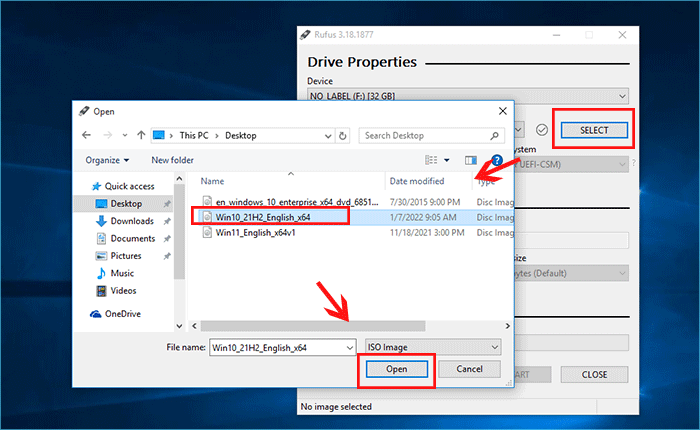Image resolution: width=700 pixels, height=430 pixels.
Task: Open help with the blue question mark
Action: coord(497,160)
